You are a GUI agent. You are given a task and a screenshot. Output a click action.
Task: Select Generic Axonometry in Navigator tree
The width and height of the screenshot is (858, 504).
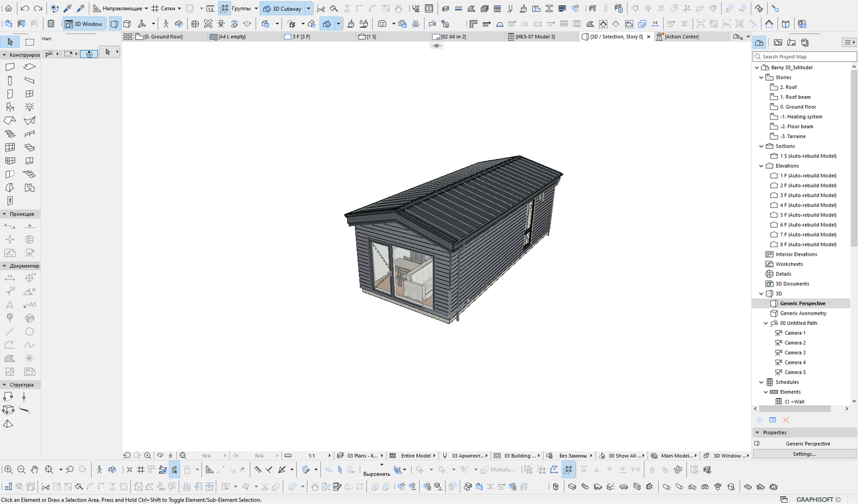803,313
